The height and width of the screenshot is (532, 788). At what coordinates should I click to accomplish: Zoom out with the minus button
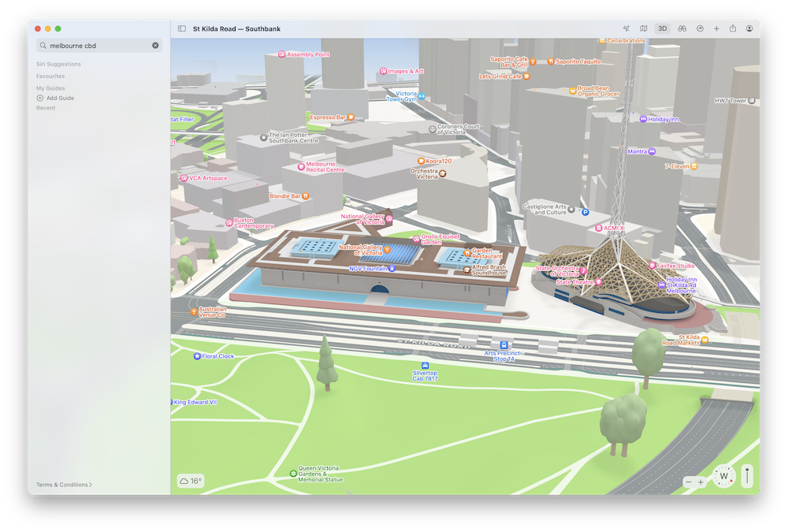pyautogui.click(x=689, y=482)
